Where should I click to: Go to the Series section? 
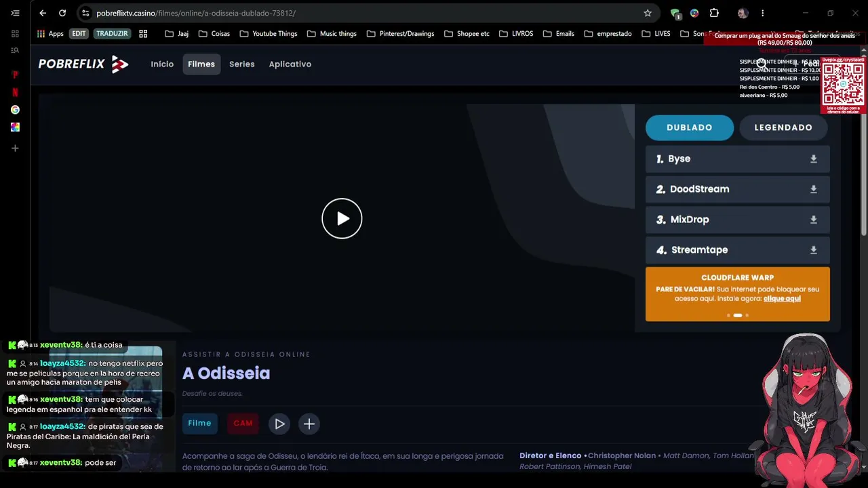point(242,64)
